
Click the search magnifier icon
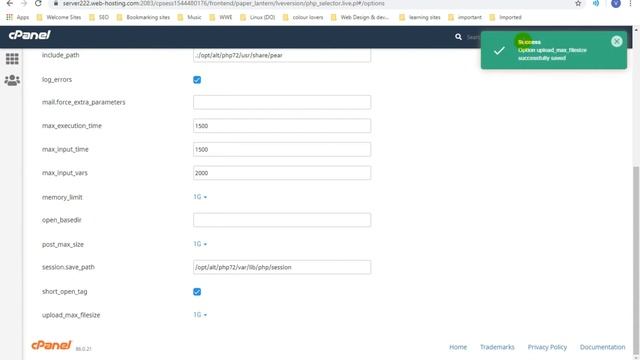pos(458,37)
